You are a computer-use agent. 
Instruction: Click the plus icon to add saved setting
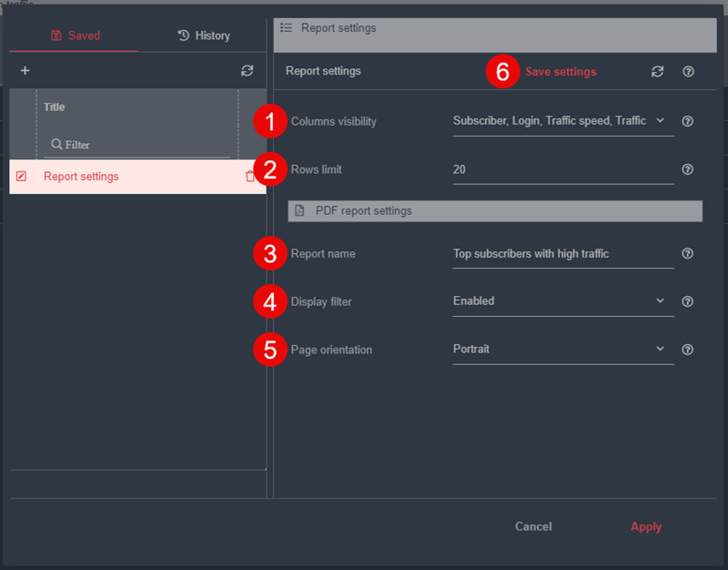click(x=25, y=71)
